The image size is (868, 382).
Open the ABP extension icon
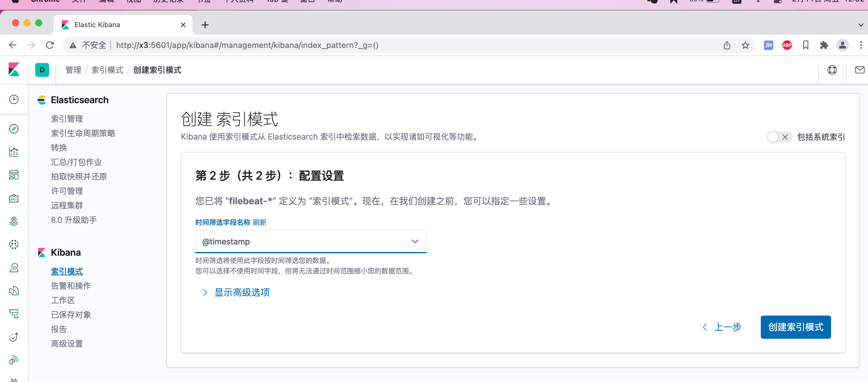pos(787,45)
